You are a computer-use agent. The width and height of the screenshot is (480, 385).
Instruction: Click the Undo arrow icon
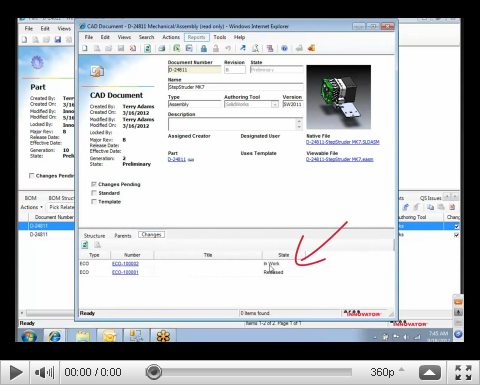(228, 48)
